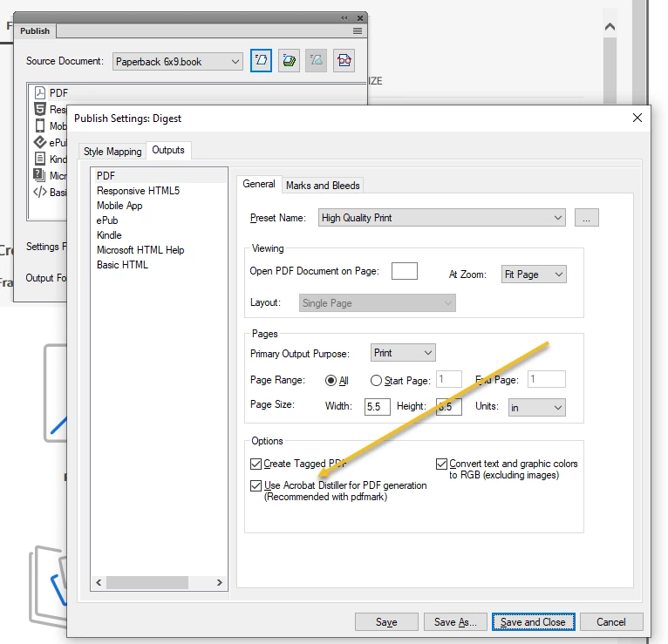Viewport: 668px width, 644px height.
Task: Select PDF in the outputs list
Action: click(x=159, y=176)
